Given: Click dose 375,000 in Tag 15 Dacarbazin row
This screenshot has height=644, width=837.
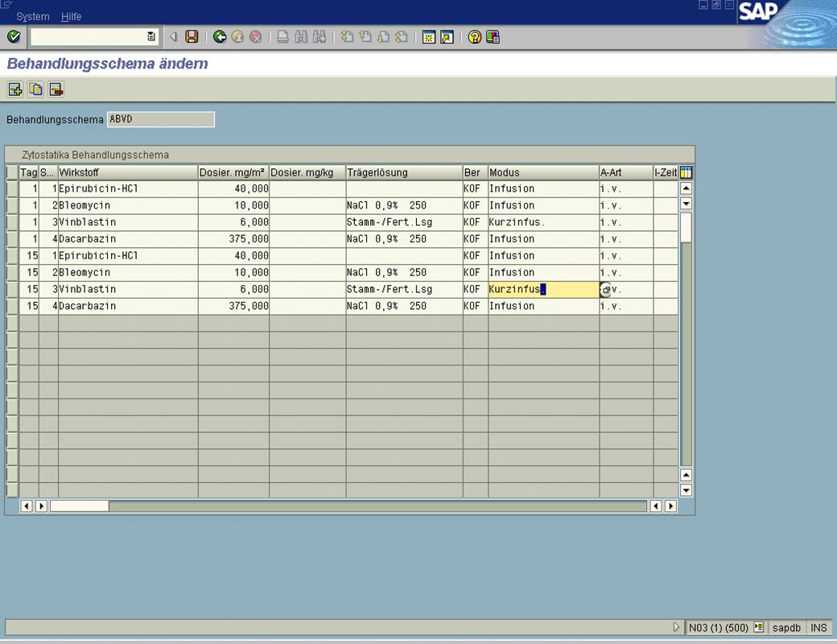Looking at the screenshot, I should [233, 307].
